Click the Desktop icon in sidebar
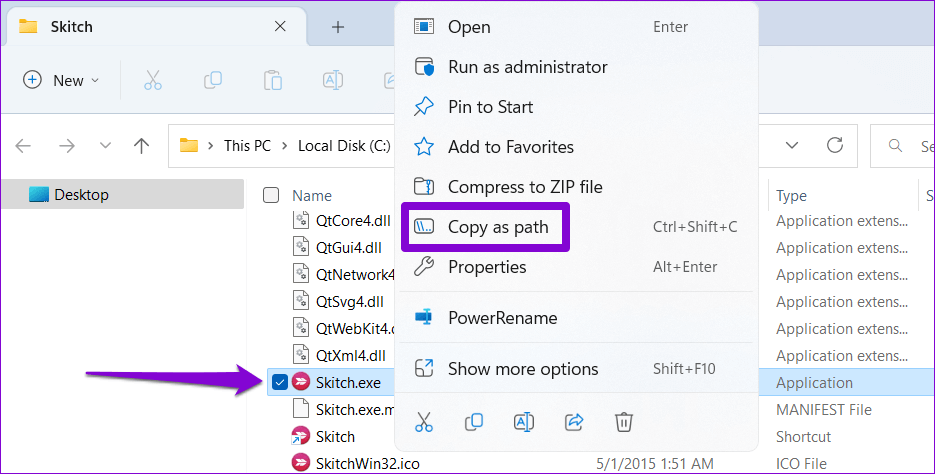The width and height of the screenshot is (935, 474). click(39, 194)
